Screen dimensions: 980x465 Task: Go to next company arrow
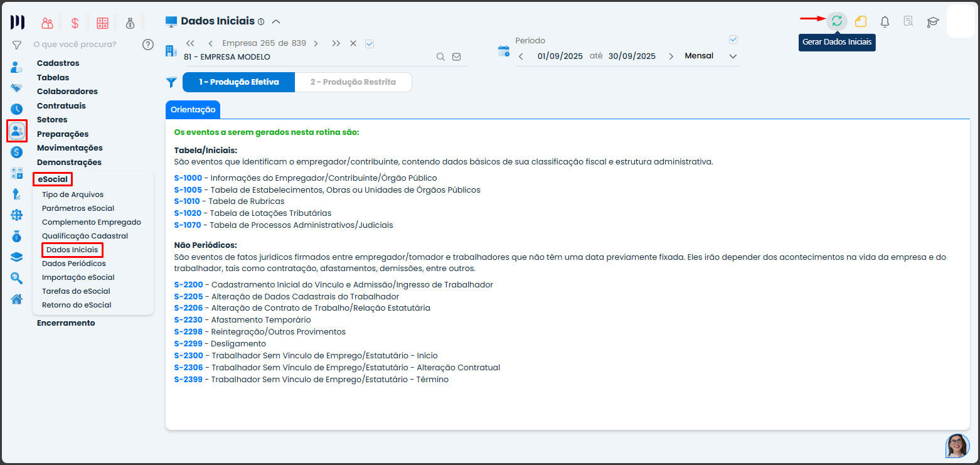(x=316, y=43)
